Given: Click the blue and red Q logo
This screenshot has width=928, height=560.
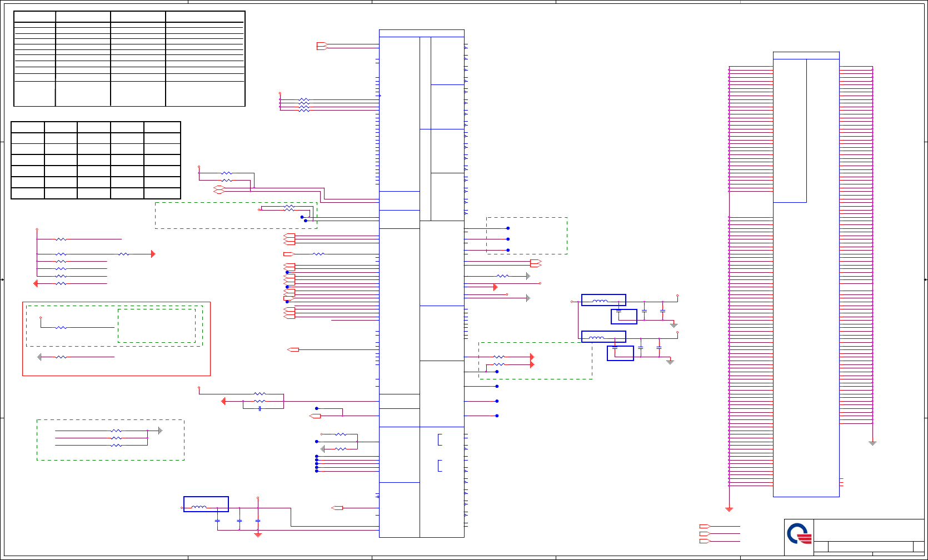Looking at the screenshot, I should click(799, 534).
